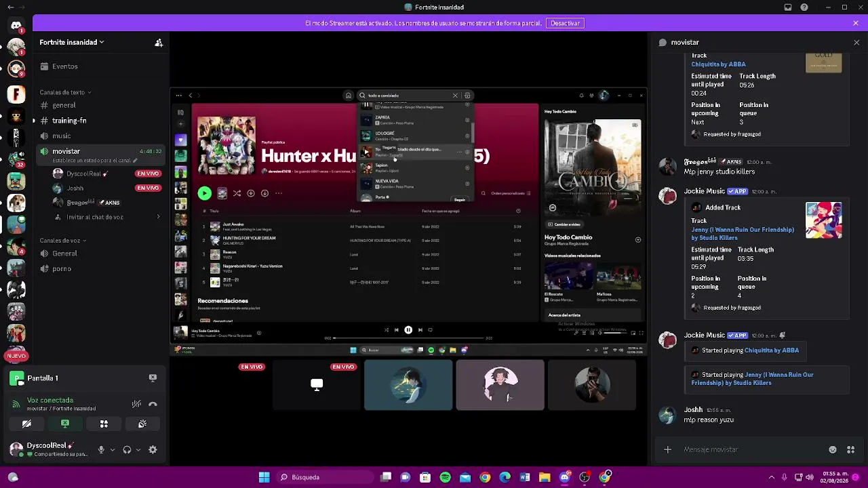Open Discord inbox in the title bar
The image size is (868, 488).
[x=788, y=7]
